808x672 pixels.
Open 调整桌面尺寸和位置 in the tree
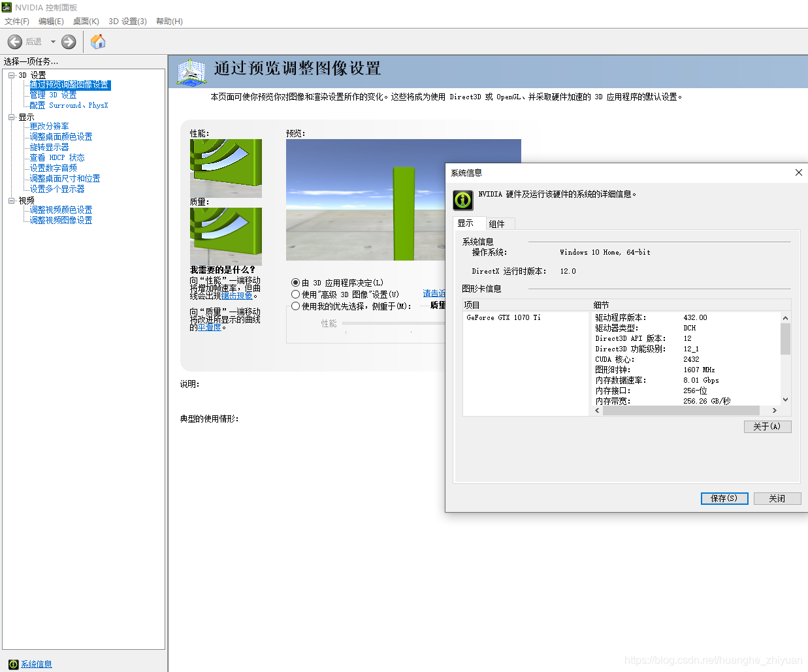pyautogui.click(x=65, y=178)
